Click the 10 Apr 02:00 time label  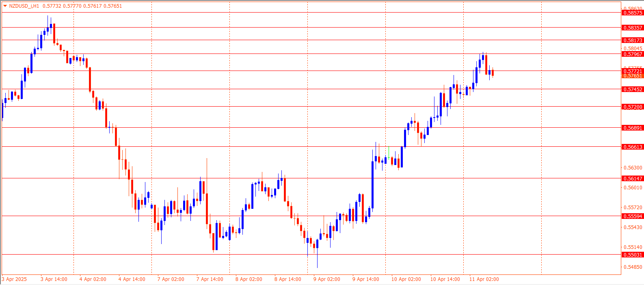pyautogui.click(x=406, y=279)
